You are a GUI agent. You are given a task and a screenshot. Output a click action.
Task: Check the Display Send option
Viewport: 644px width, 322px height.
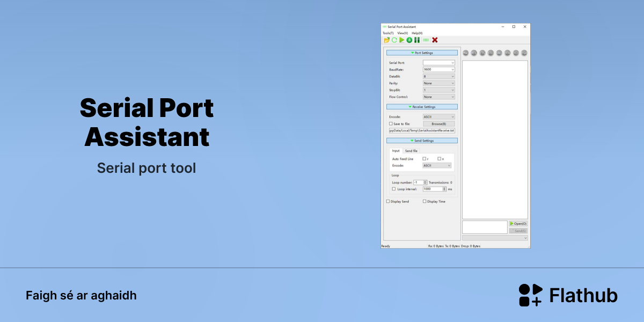click(x=388, y=202)
